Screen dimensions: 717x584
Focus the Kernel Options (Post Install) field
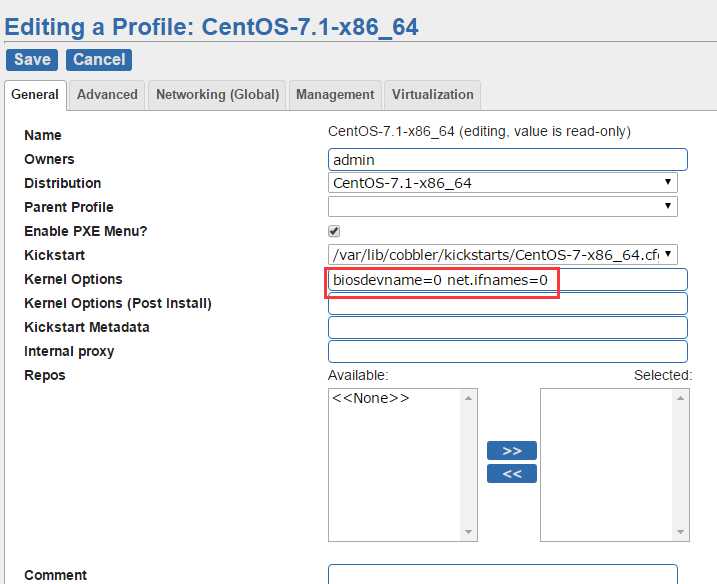coord(508,304)
